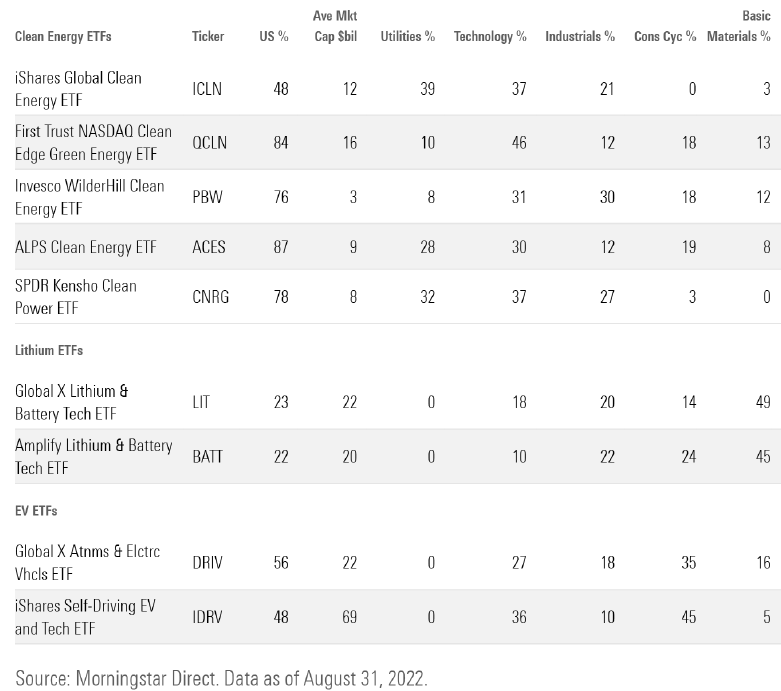
Task: Click the Industrials % column header
Action: click(x=580, y=37)
